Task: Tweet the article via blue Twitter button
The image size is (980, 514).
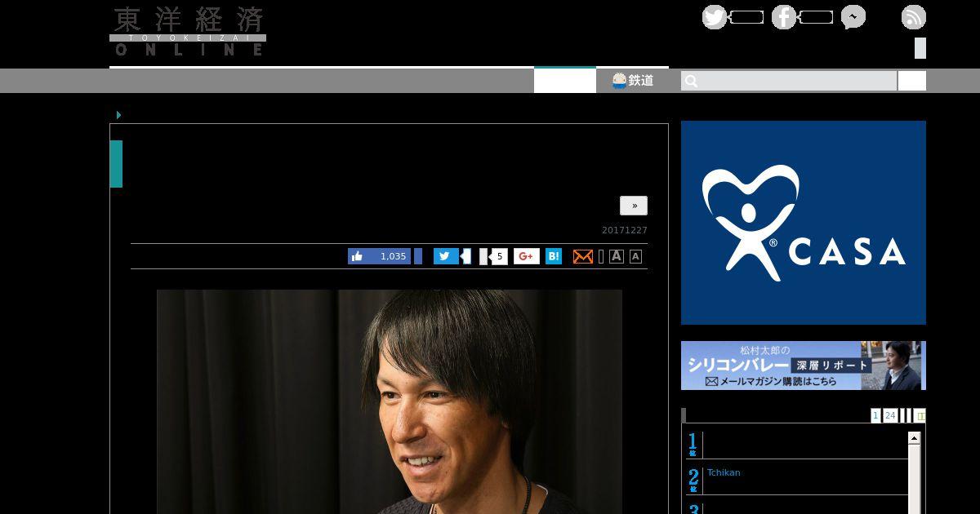Action: [x=446, y=256]
